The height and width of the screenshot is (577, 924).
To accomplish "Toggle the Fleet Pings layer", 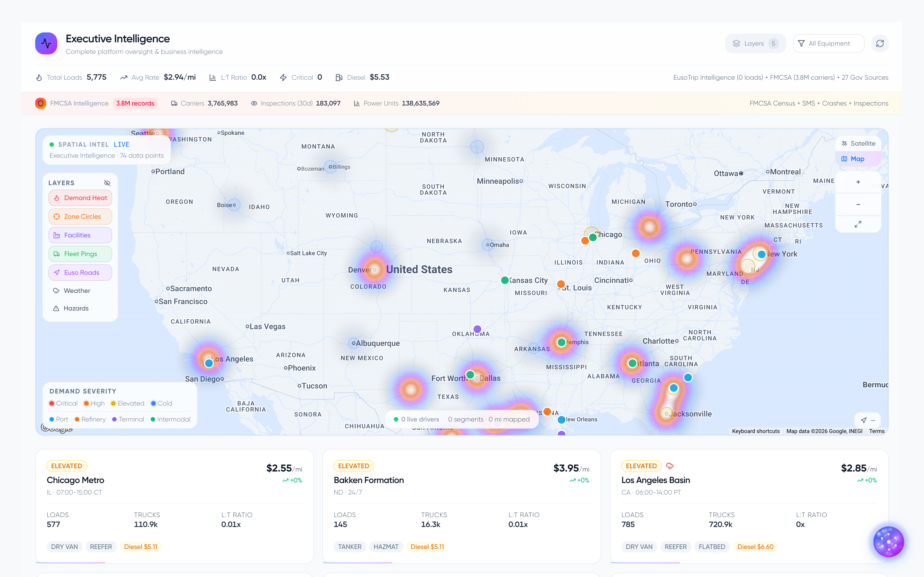I will (x=80, y=254).
